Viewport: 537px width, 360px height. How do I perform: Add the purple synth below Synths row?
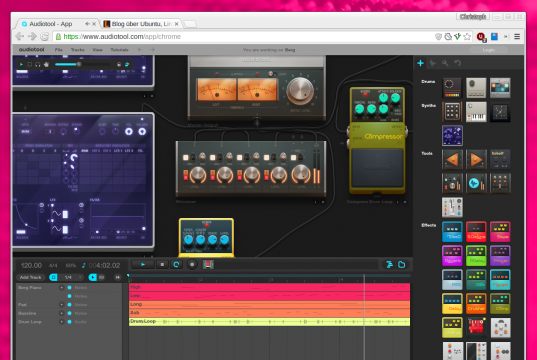(452, 136)
